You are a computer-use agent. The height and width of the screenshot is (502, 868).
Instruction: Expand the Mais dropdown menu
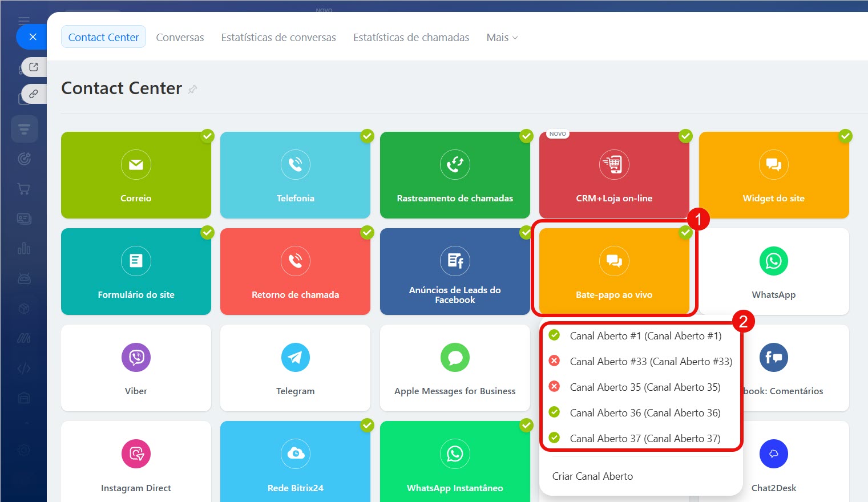point(502,38)
